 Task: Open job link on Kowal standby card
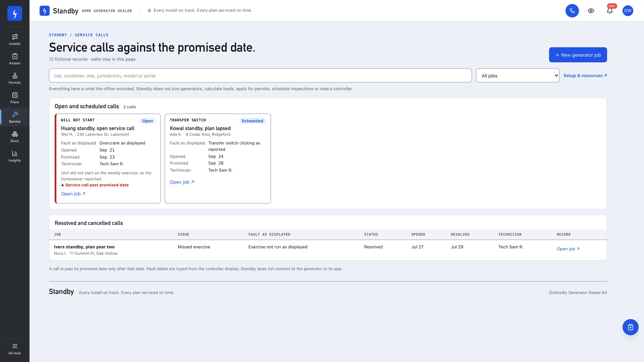[182, 182]
